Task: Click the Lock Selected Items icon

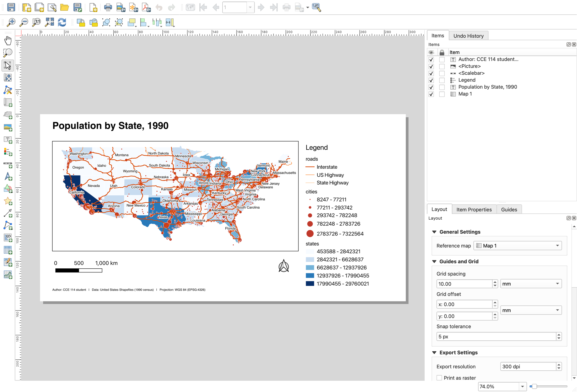Action: point(81,22)
